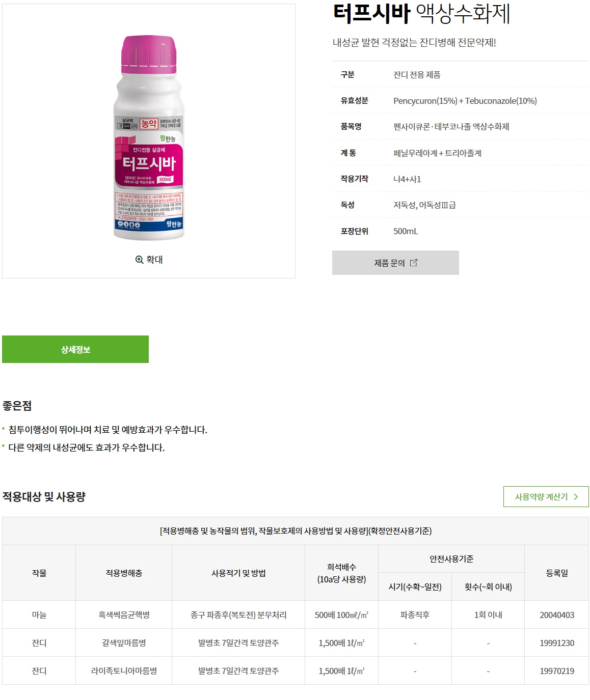590x700 pixels.
Task: Select the 상세정보 tab
Action: [75, 349]
